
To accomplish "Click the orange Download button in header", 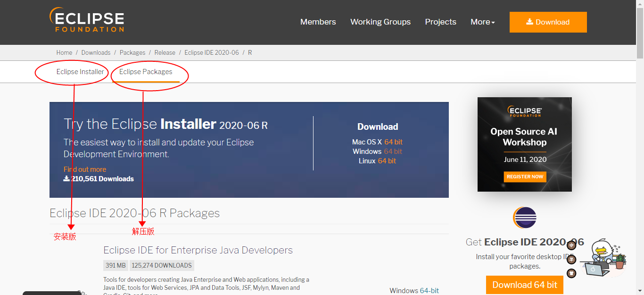I will [548, 22].
